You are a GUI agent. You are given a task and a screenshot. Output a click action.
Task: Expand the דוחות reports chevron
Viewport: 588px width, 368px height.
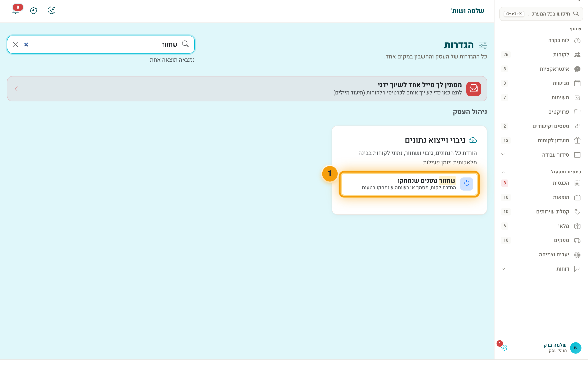(x=503, y=269)
